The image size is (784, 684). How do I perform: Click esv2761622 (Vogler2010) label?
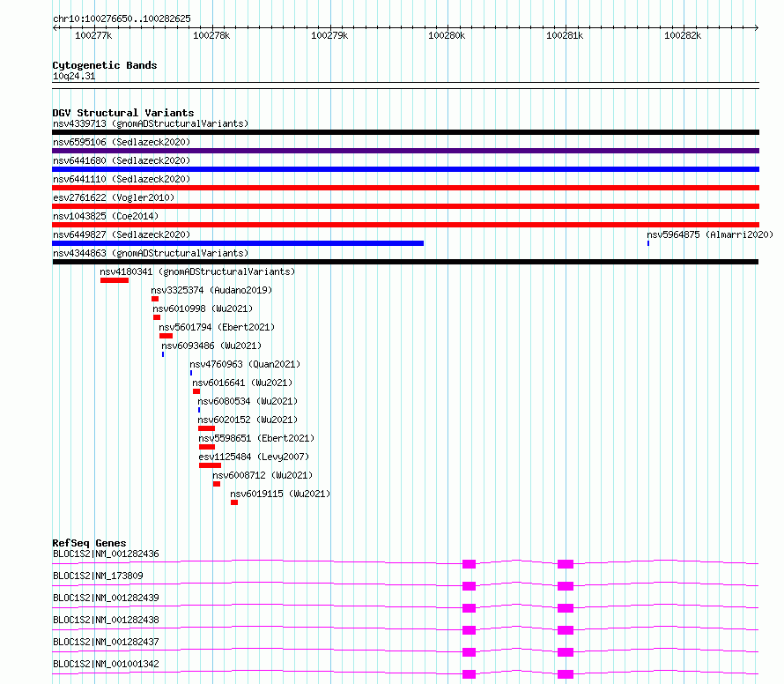click(114, 197)
